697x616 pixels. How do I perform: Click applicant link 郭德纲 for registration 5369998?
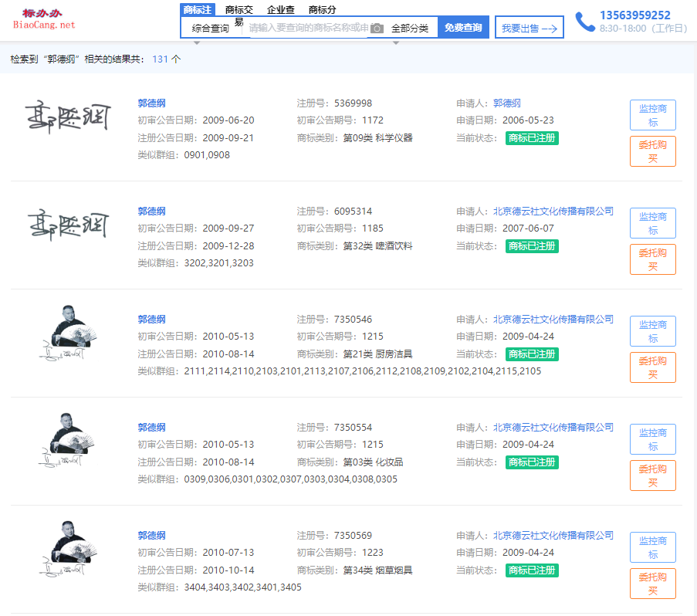tap(507, 103)
